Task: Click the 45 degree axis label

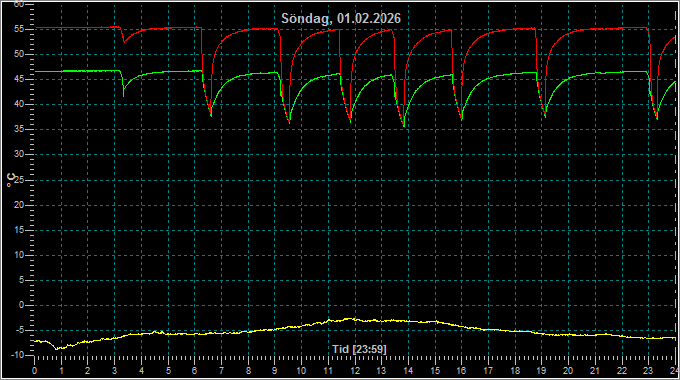Action: point(19,79)
